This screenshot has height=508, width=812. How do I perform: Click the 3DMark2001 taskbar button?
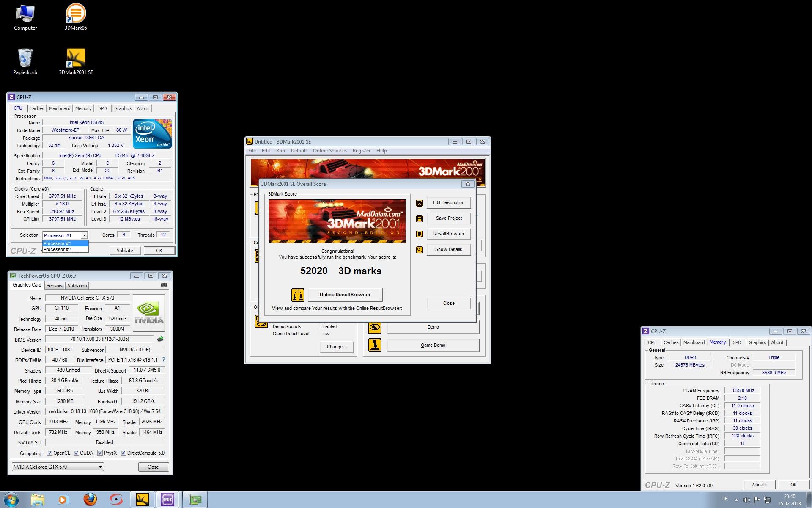pyautogui.click(x=143, y=500)
